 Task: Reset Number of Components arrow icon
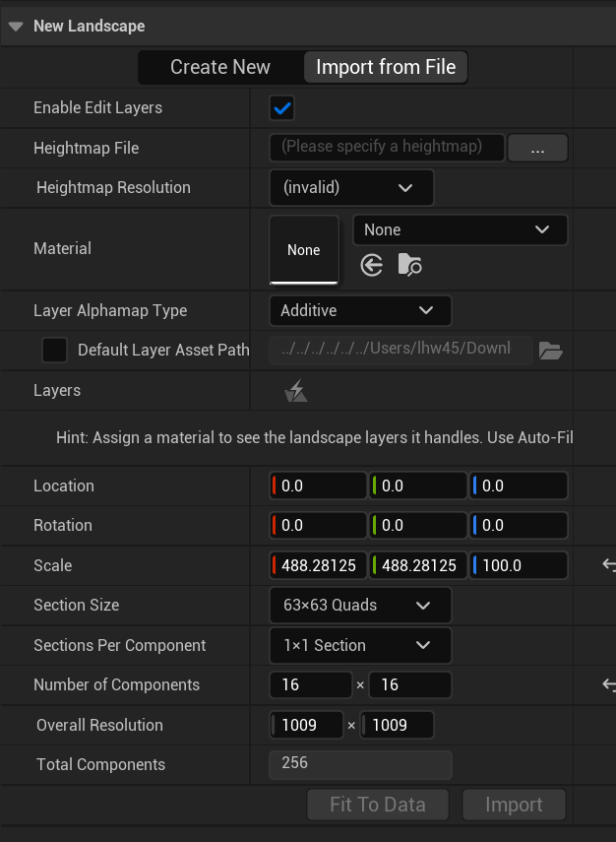[609, 684]
